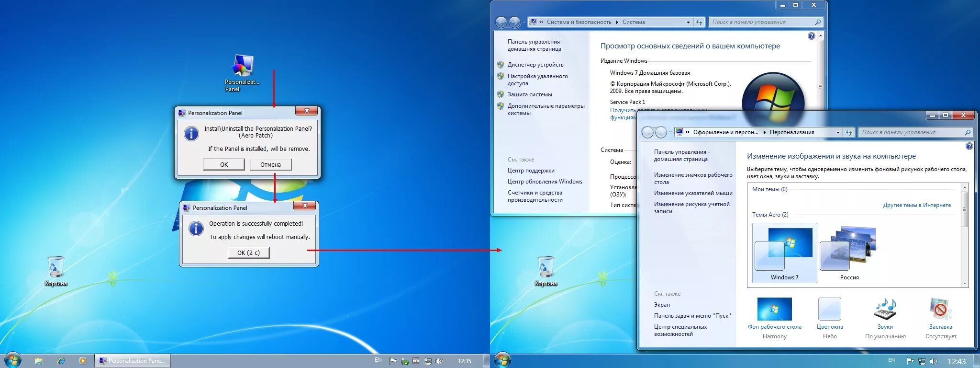Open Центр обновления Windows link
This screenshot has width=980, height=368.
[x=545, y=182]
